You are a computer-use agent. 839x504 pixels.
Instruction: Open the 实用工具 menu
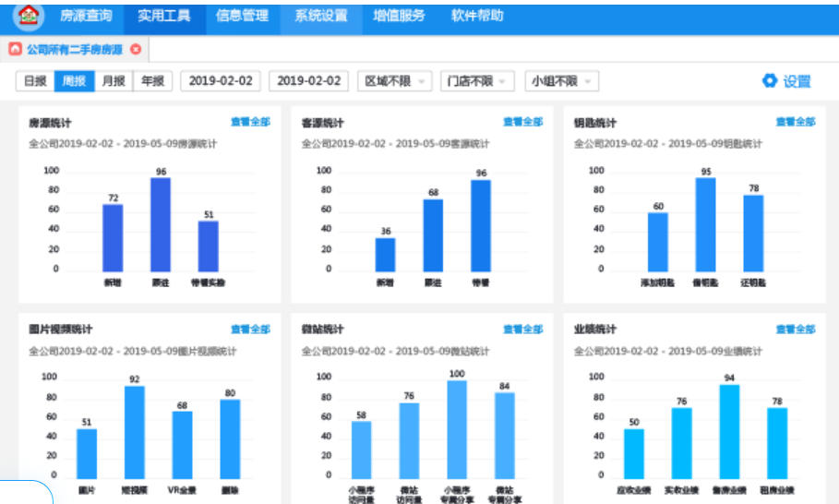tap(164, 16)
